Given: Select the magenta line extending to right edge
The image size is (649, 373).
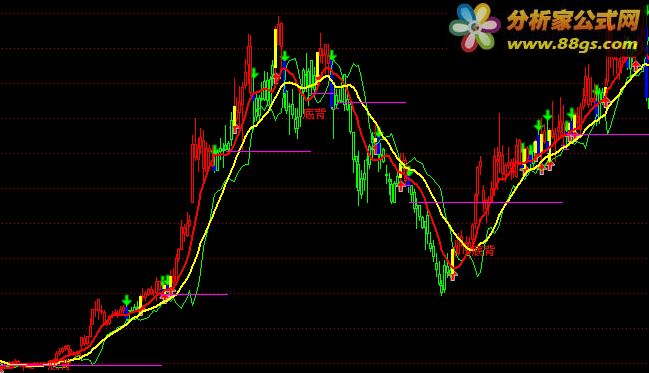Looking at the screenshot, I should click(611, 135).
